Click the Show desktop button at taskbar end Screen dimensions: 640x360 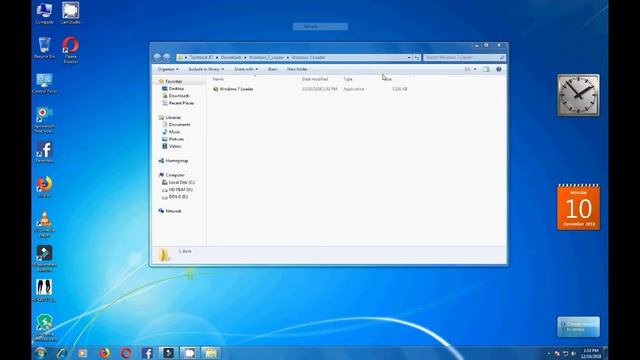click(x=606, y=353)
